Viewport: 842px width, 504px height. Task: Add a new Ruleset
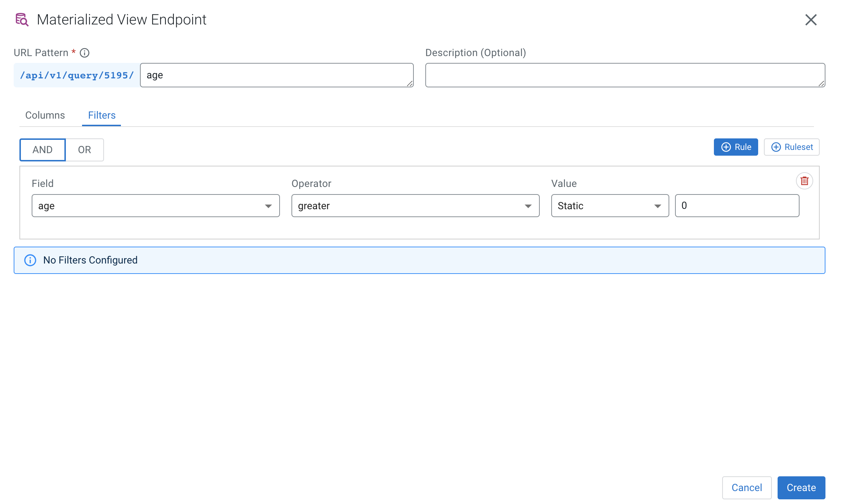(x=792, y=147)
